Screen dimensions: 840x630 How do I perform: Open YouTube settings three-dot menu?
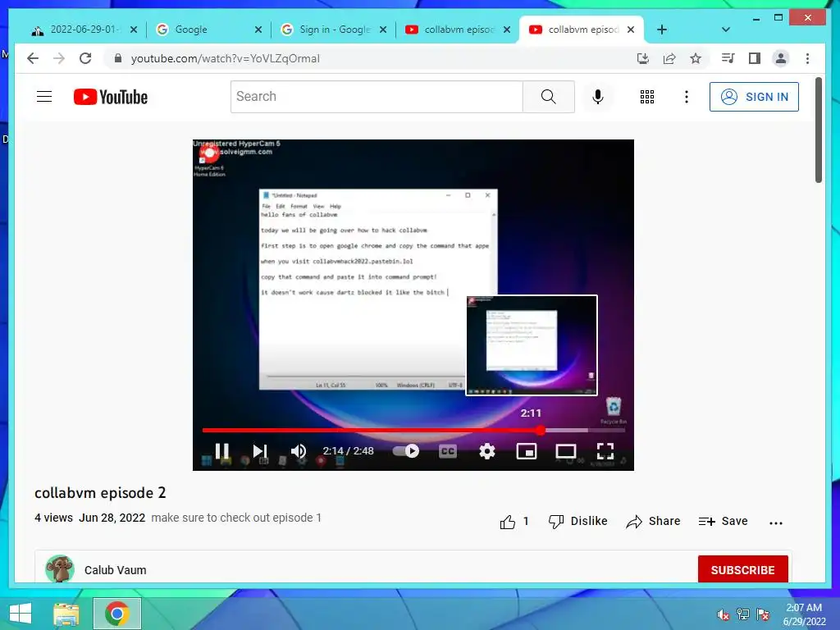(x=687, y=97)
